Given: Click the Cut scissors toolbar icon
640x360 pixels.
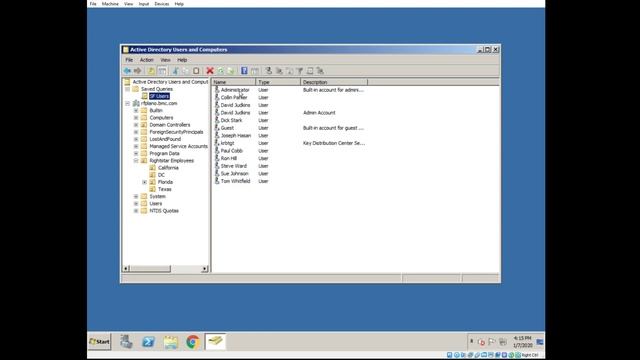Looking at the screenshot, I should click(176, 71).
